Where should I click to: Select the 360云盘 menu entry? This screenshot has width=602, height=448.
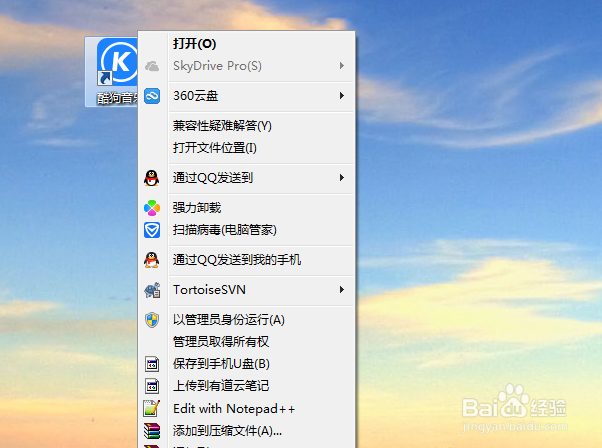pos(246,96)
